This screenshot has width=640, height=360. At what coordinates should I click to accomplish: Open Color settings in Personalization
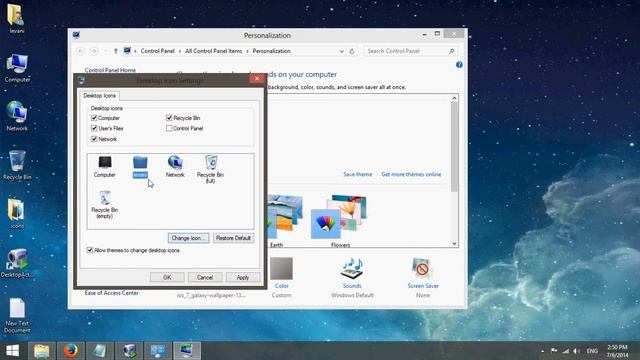[282, 278]
